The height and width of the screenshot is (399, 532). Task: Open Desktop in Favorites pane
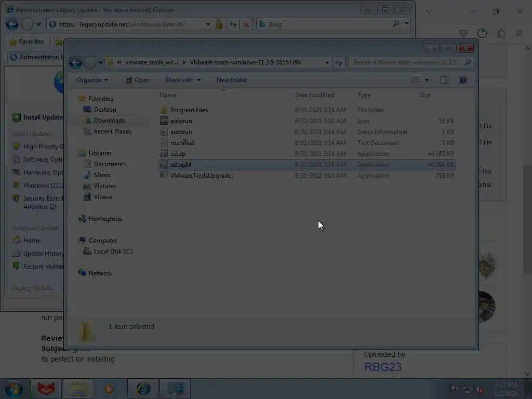[x=105, y=110]
